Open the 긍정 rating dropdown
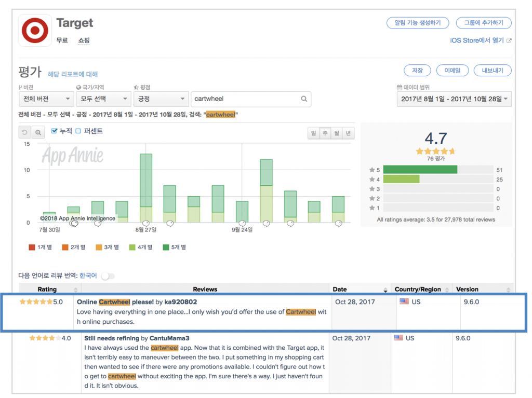 click(x=161, y=99)
